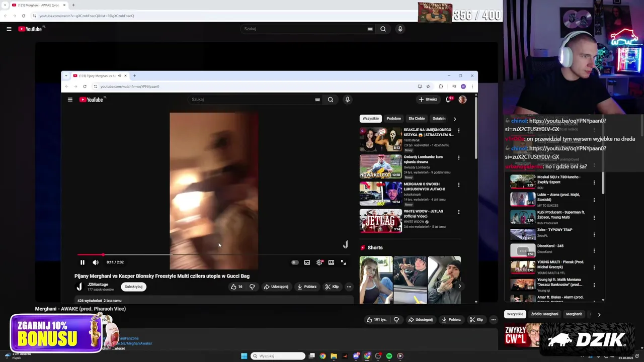This screenshot has height=362, width=644.
Task: Create clip with front window Klip button
Action: 332,287
